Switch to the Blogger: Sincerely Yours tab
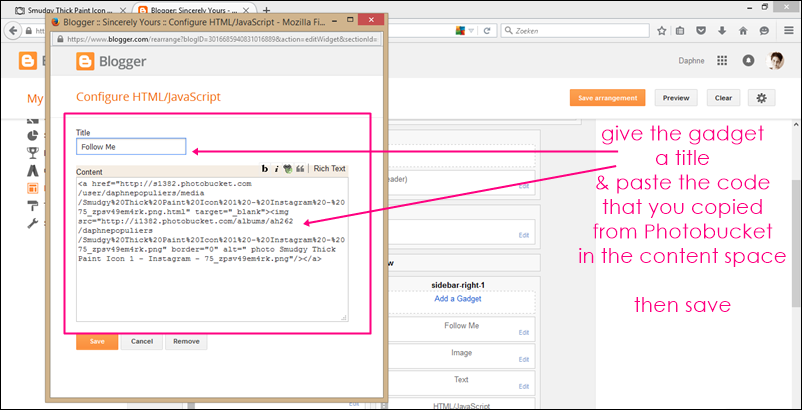Viewport: 802px width, 410px height. pos(194,10)
